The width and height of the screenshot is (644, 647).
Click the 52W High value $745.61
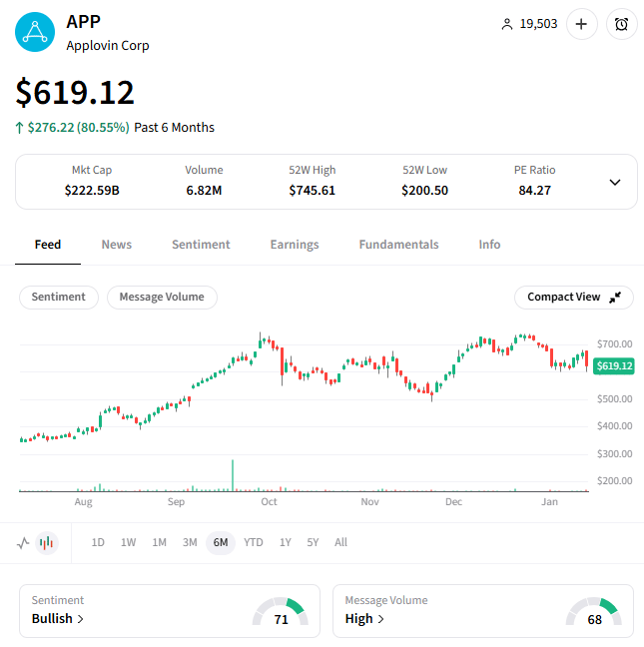point(312,191)
